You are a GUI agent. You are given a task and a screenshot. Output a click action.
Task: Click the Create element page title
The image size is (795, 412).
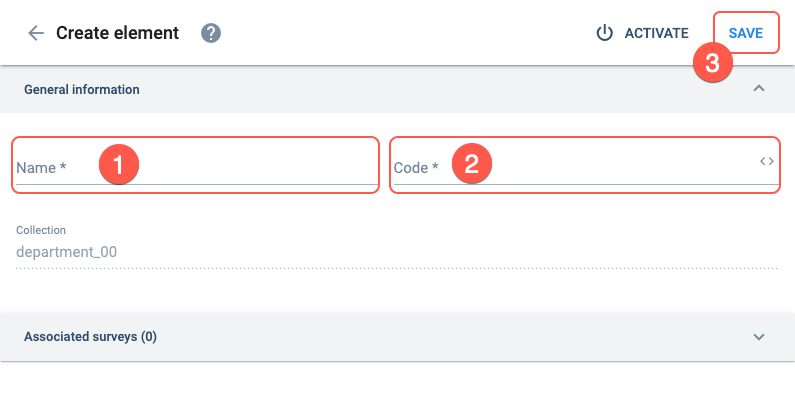point(117,33)
